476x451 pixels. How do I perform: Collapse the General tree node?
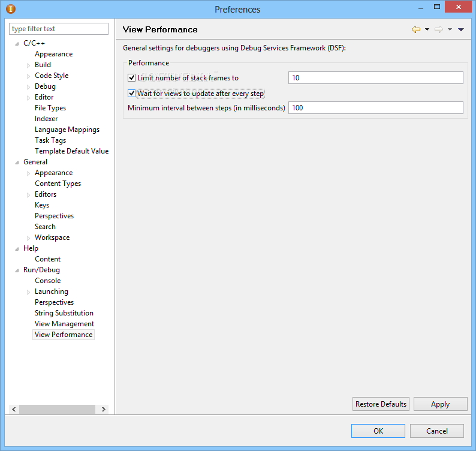tap(17, 163)
